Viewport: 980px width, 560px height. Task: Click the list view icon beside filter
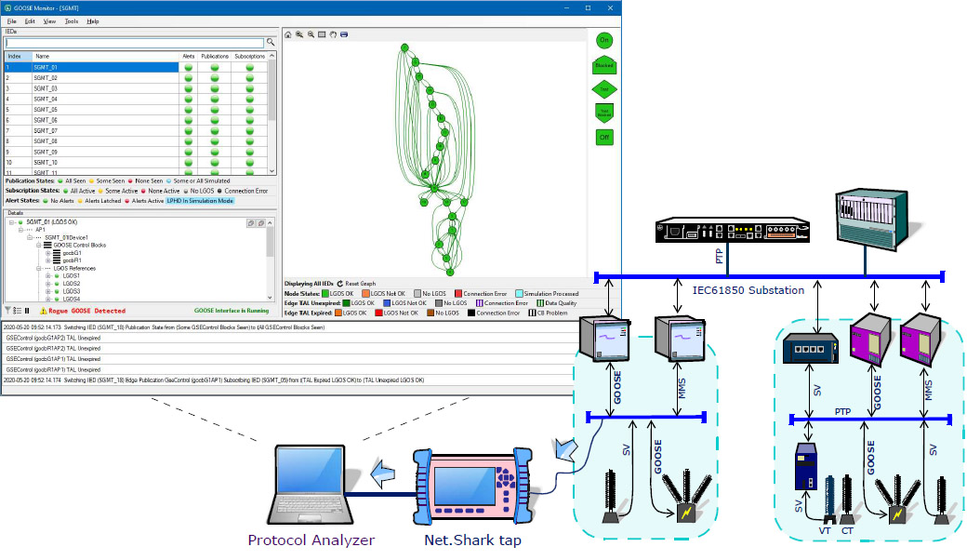click(x=18, y=311)
